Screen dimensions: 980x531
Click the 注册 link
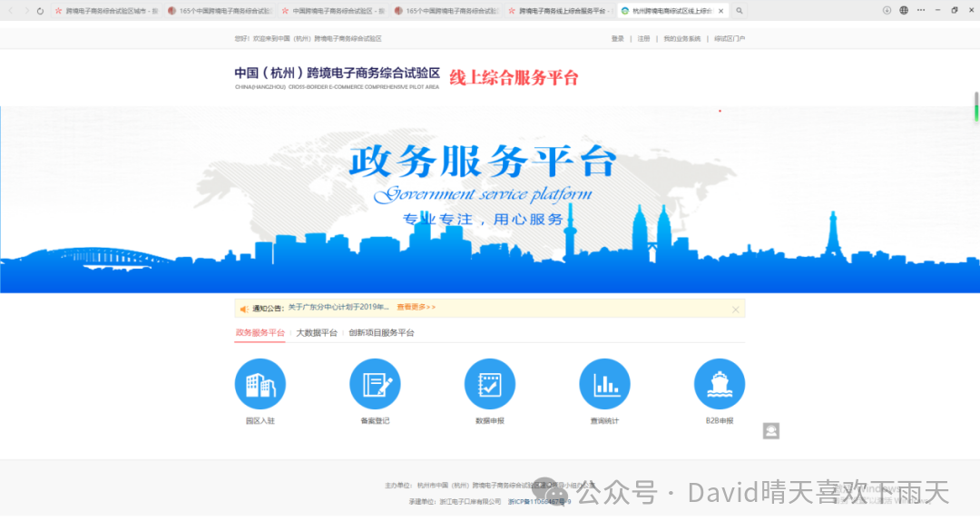pos(643,39)
